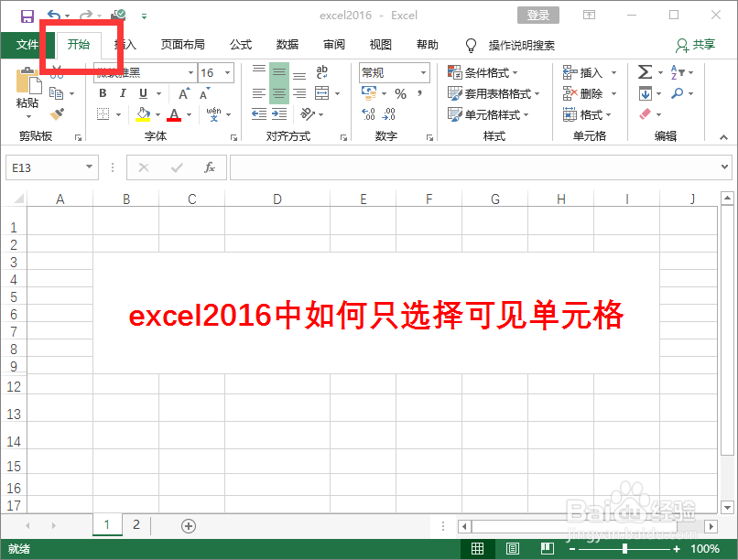Image resolution: width=738 pixels, height=560 pixels.
Task: Apply cell borders icon
Action: point(103,114)
